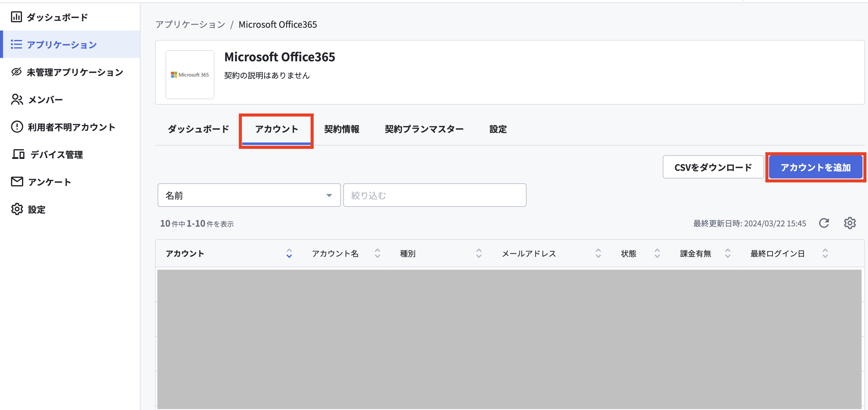The height and width of the screenshot is (410, 868).
Task: Click the 状態 column header text
Action: point(629,254)
